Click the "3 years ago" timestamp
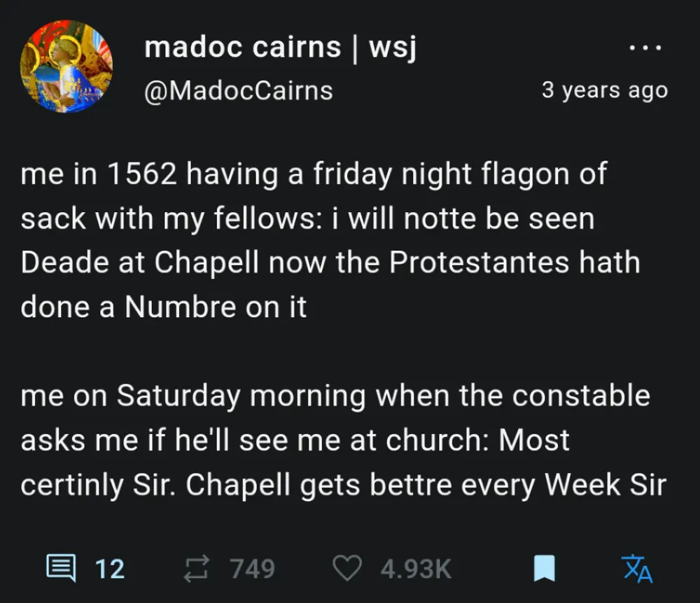 [x=604, y=90]
